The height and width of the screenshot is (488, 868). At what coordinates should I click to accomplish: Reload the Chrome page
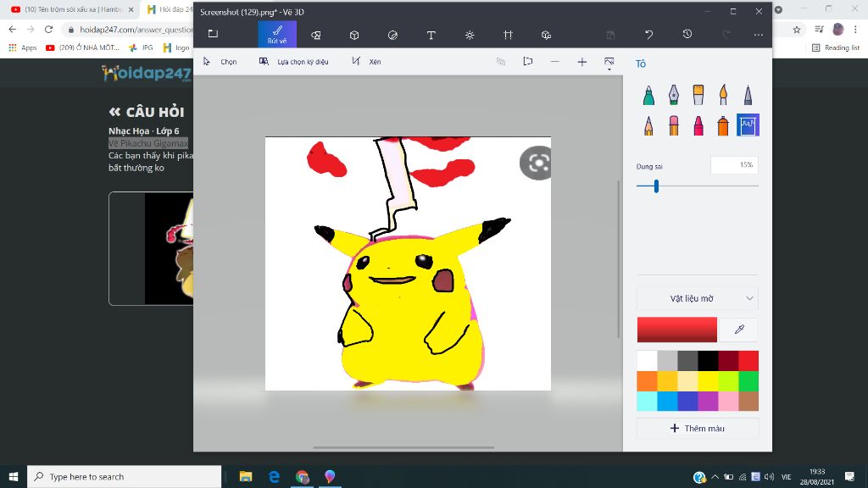point(48,30)
